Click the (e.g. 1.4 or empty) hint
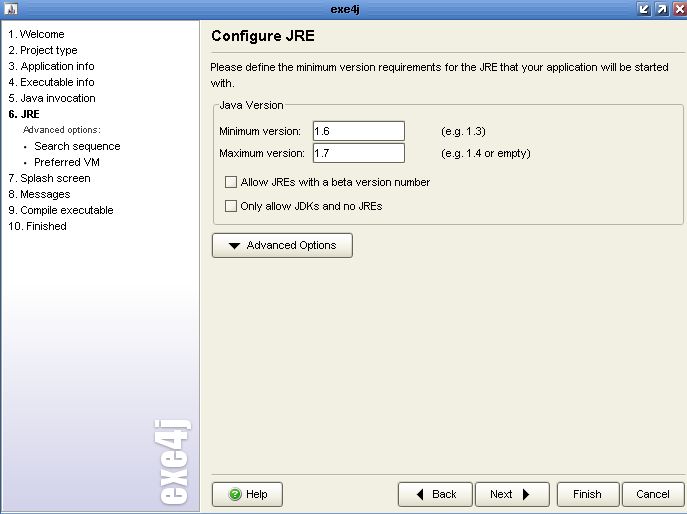 tap(486, 153)
